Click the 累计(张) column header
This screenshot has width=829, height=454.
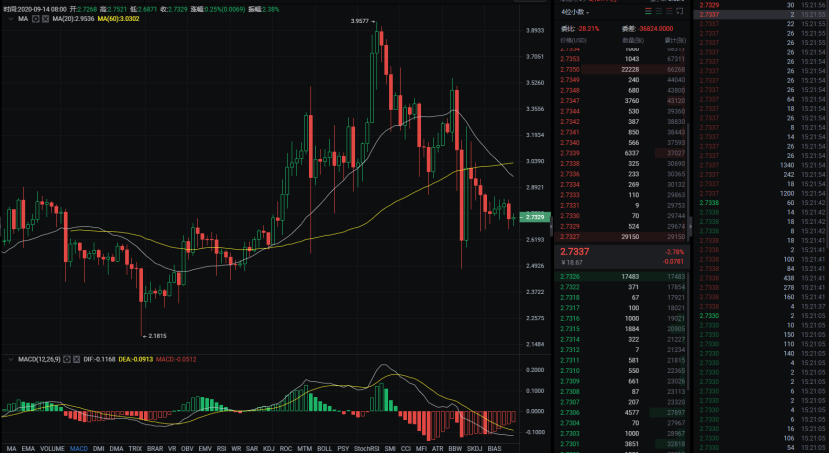tap(675, 41)
